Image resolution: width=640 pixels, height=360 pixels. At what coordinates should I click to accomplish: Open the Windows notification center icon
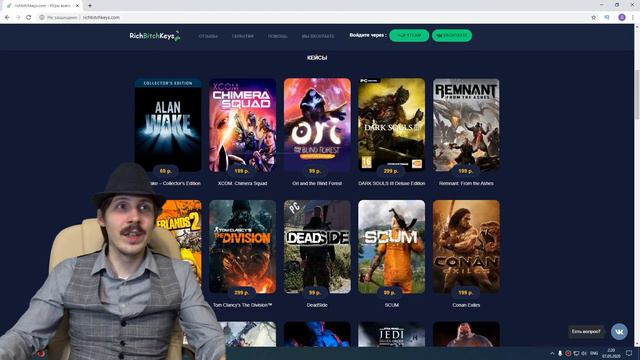click(629, 353)
